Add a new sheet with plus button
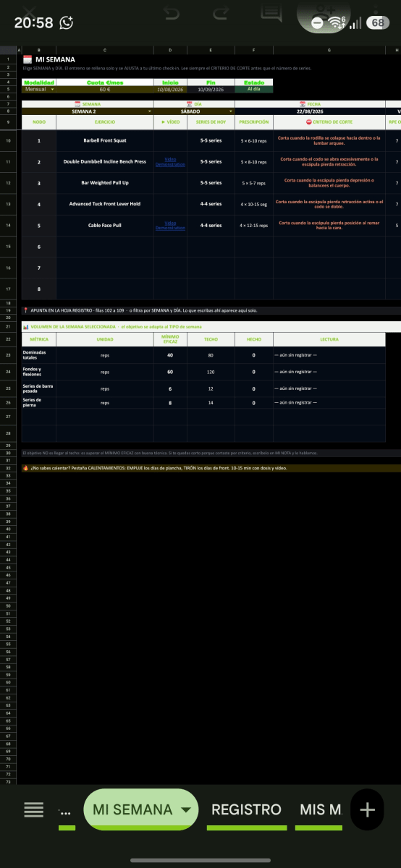 pos(368,809)
